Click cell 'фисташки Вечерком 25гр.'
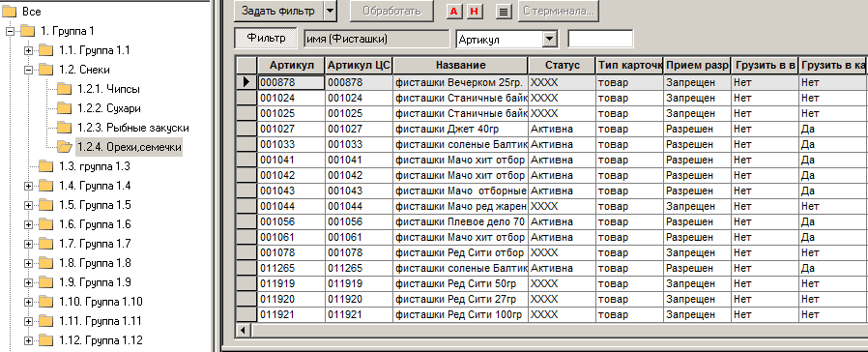Viewport: 868px width, 352px height. click(460, 82)
